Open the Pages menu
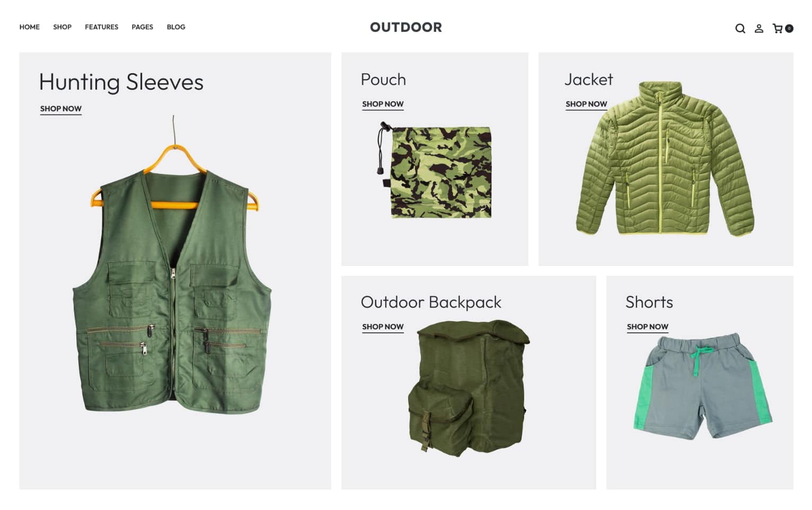 pos(142,27)
